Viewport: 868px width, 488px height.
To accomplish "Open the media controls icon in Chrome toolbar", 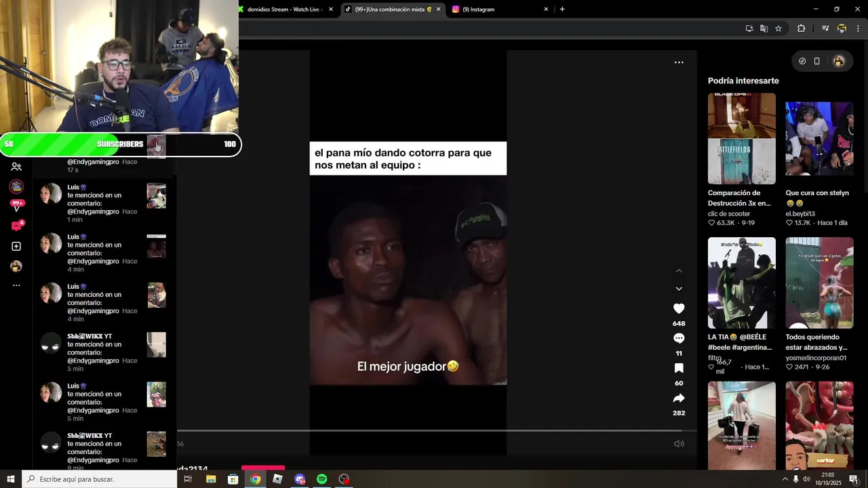I will coord(825,28).
